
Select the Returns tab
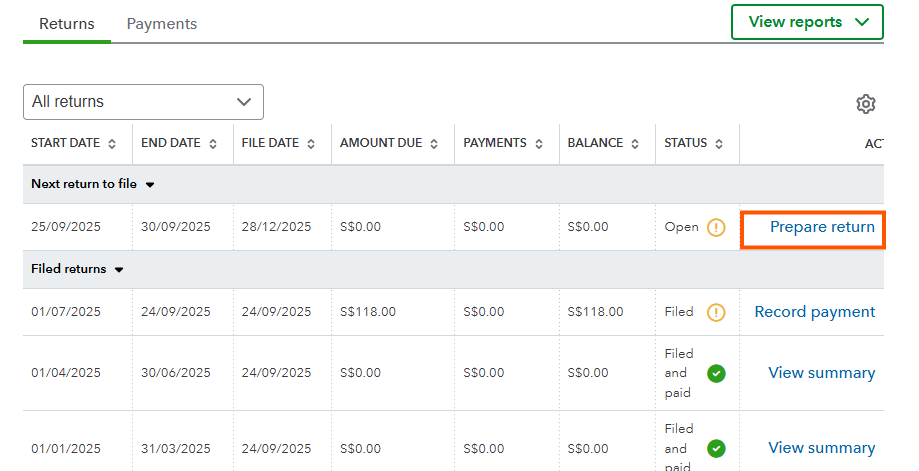pos(67,24)
